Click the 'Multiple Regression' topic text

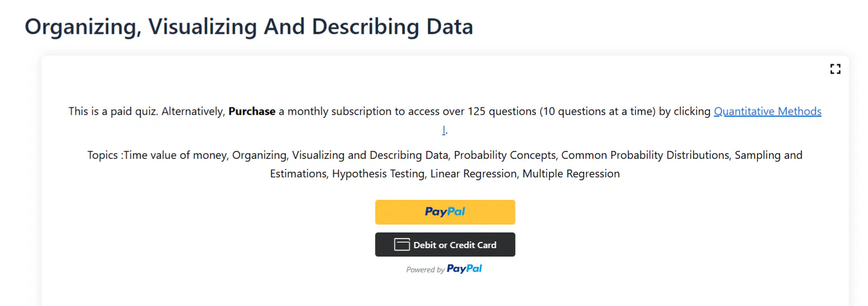[571, 174]
